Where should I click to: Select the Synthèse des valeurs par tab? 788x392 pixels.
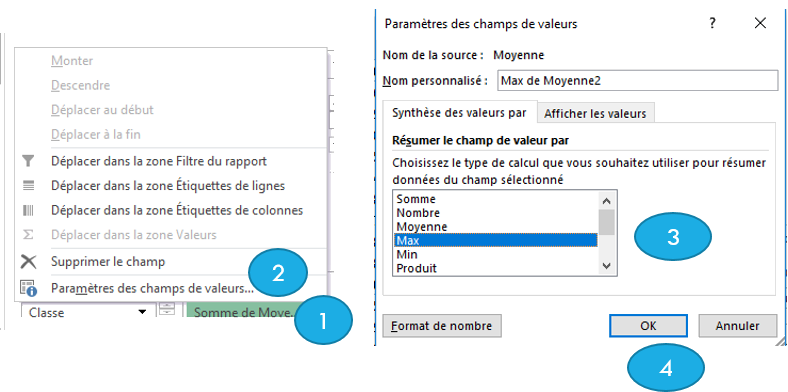tap(459, 113)
